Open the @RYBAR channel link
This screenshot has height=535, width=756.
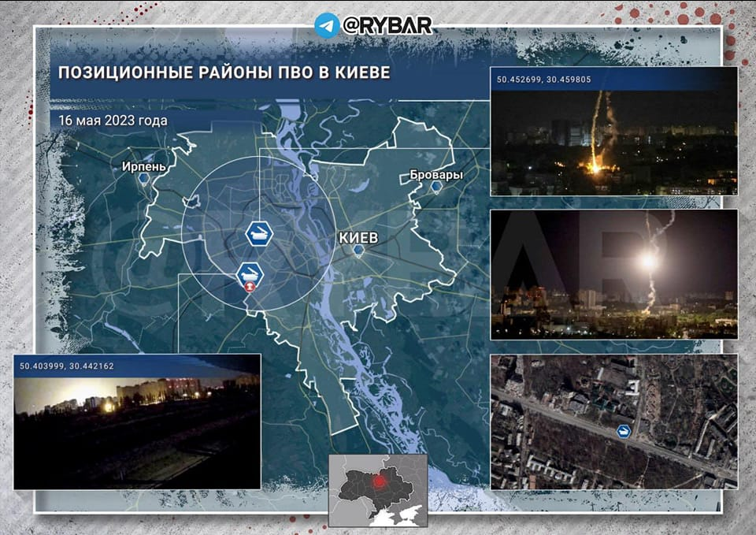coord(387,25)
